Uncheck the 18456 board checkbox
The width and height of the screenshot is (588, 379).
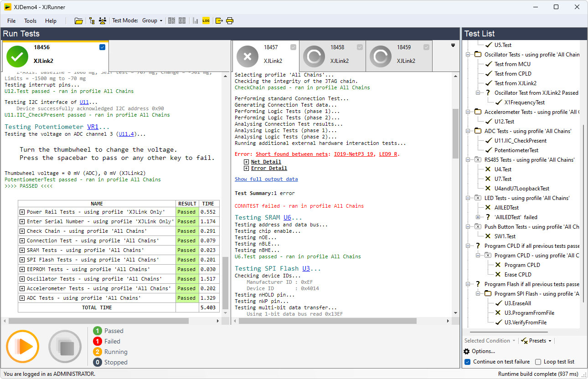(102, 47)
